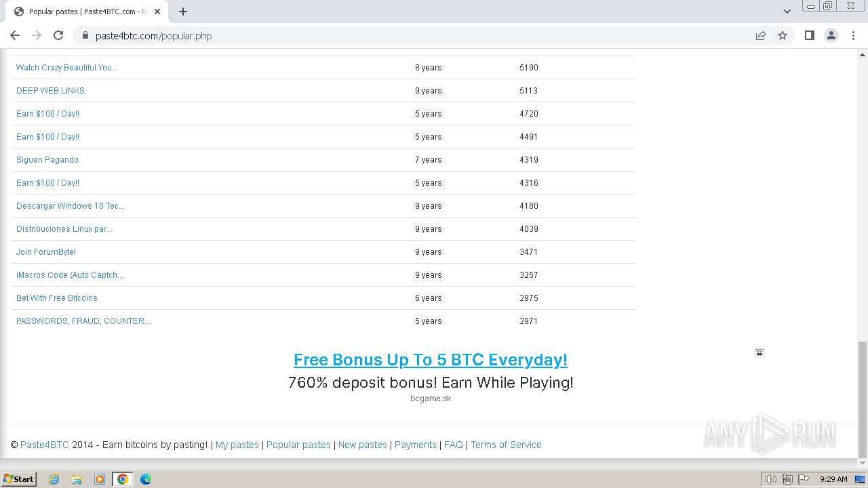The height and width of the screenshot is (488, 868).
Task: Open 'Descargar Windows 10 Tec...' paste
Action: coord(71,206)
